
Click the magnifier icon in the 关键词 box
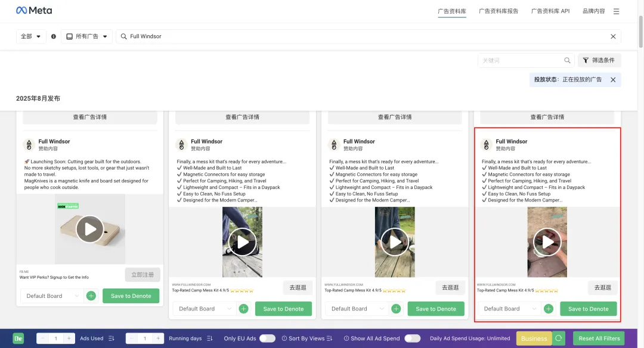567,60
